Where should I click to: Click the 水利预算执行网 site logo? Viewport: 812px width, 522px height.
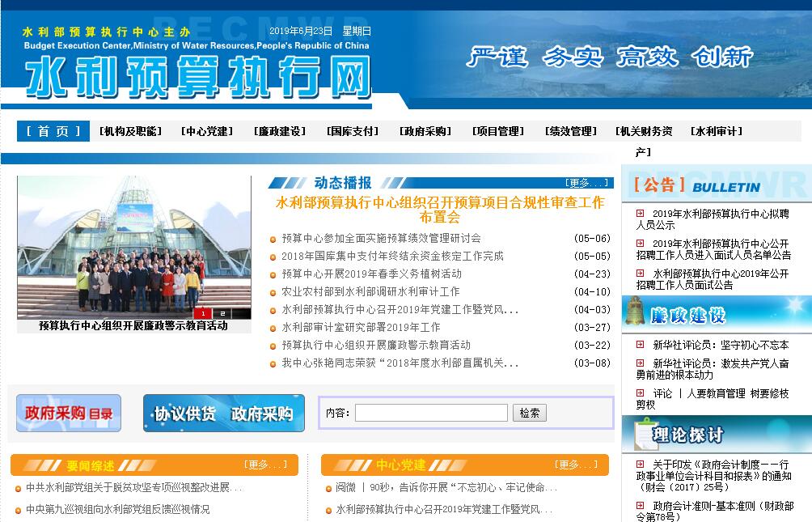click(x=197, y=79)
